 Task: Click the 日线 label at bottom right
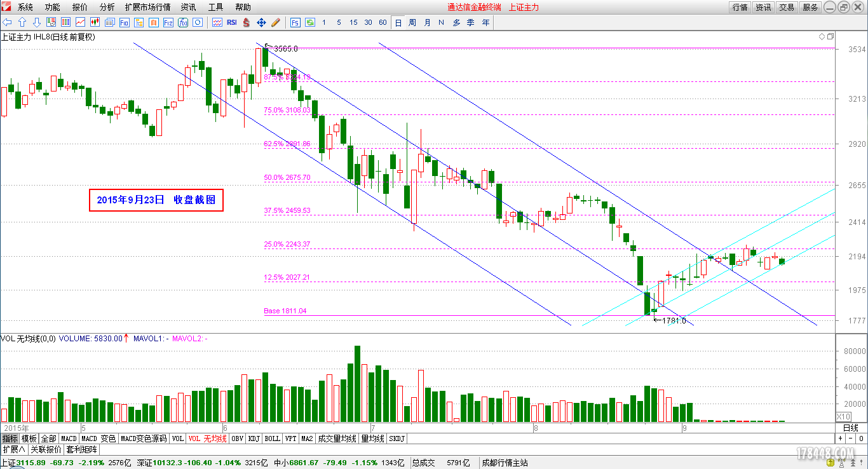click(x=850, y=428)
